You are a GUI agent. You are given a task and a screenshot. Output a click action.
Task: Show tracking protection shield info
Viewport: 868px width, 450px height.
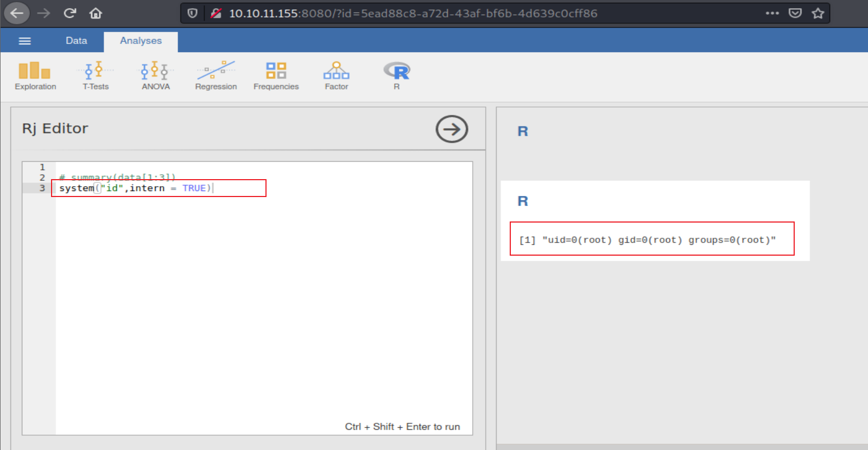(192, 13)
